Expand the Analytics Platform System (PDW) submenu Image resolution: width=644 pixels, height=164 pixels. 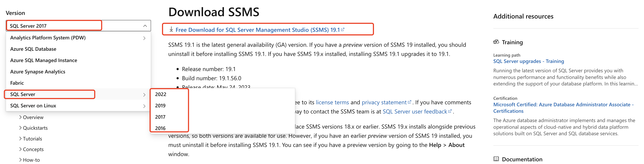click(144, 38)
